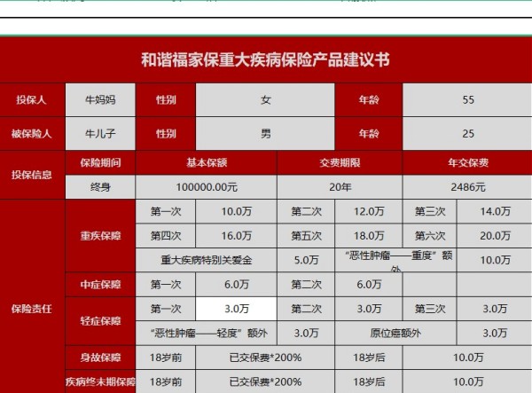Image resolution: width=532 pixels, height=393 pixels.
Task: Click the 10.0万 cell beside 重疾 第一次
Action: pyautogui.click(x=237, y=211)
